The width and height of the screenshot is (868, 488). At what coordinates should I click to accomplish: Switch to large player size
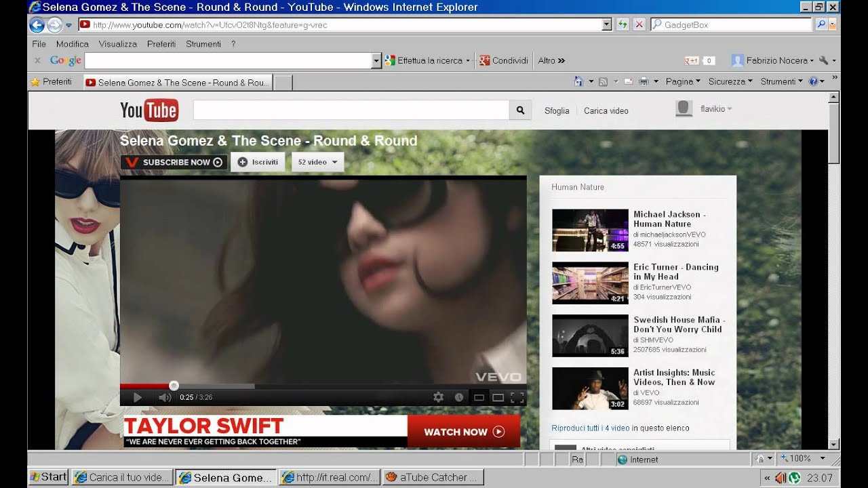498,397
